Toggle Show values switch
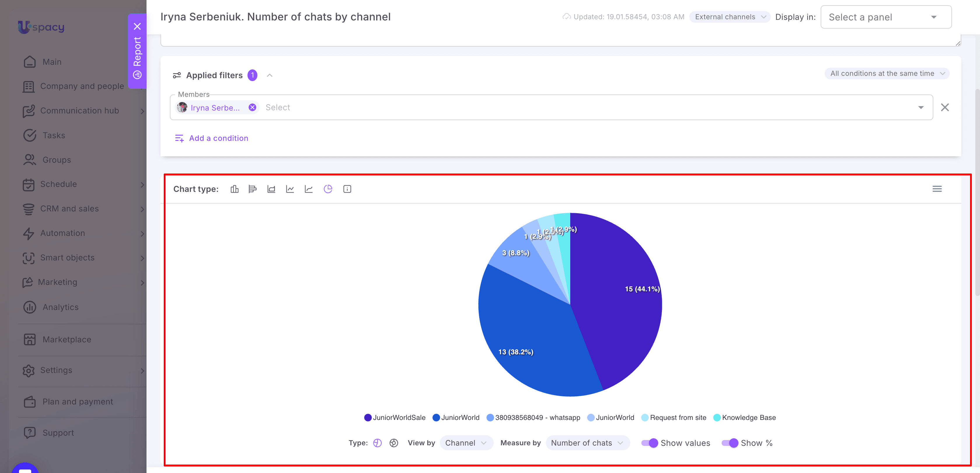Screen dimensions: 980x473 pos(649,443)
